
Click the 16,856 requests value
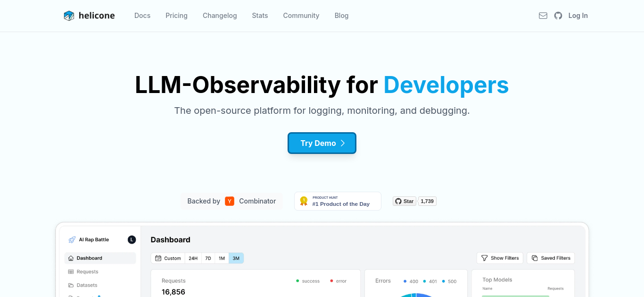click(173, 292)
